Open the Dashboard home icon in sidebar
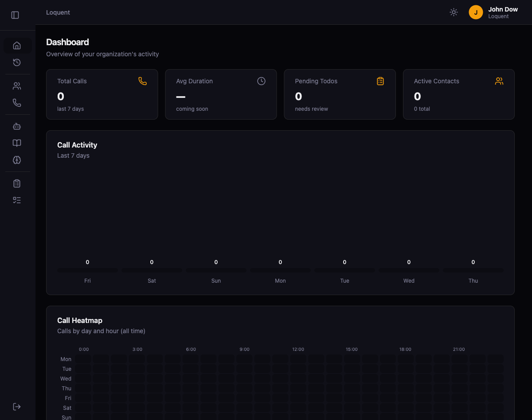532x420 pixels. (x=17, y=45)
